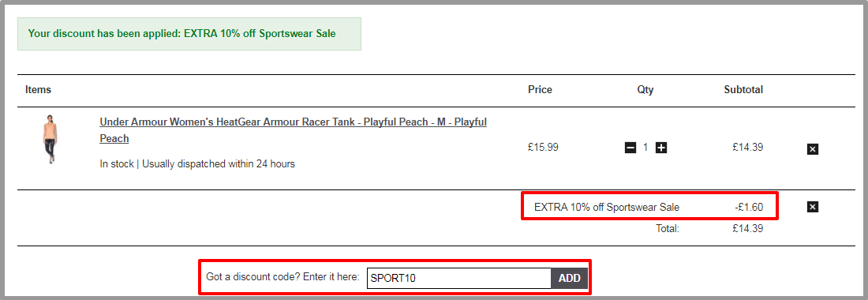Click the Got a discount code label
Image resolution: width=868 pixels, height=300 pixels.
click(x=282, y=277)
